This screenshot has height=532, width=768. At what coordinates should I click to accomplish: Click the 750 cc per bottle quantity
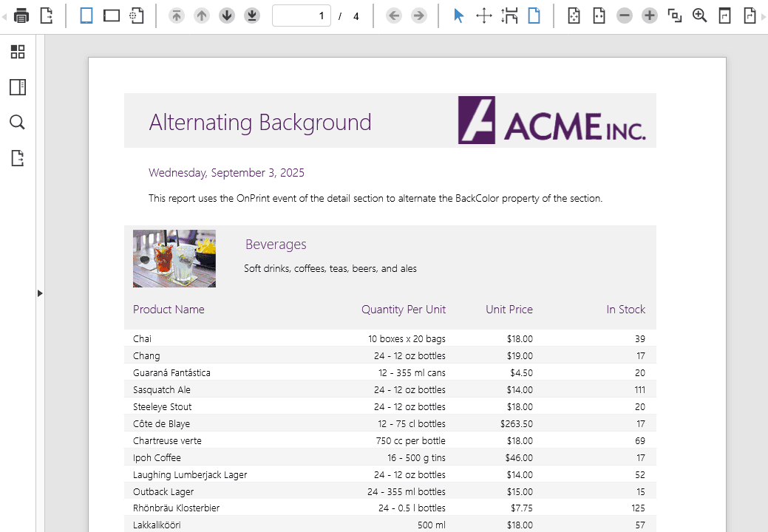click(x=411, y=441)
